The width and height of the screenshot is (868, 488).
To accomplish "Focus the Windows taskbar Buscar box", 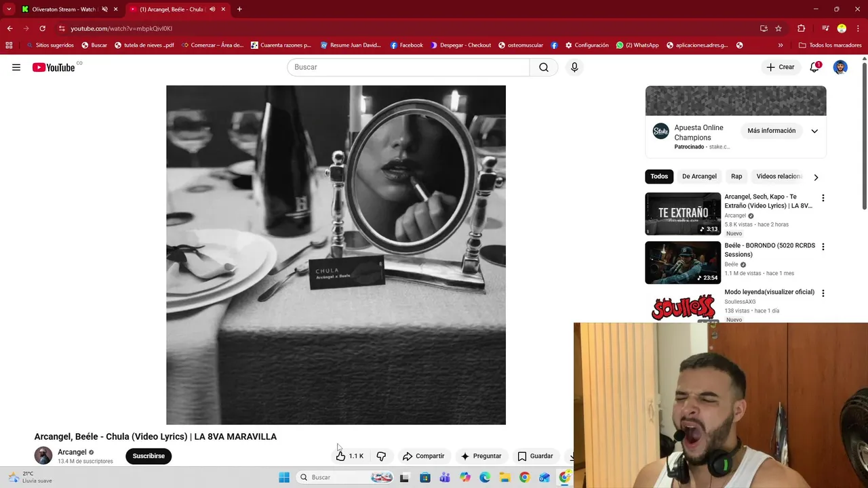I will click(346, 477).
